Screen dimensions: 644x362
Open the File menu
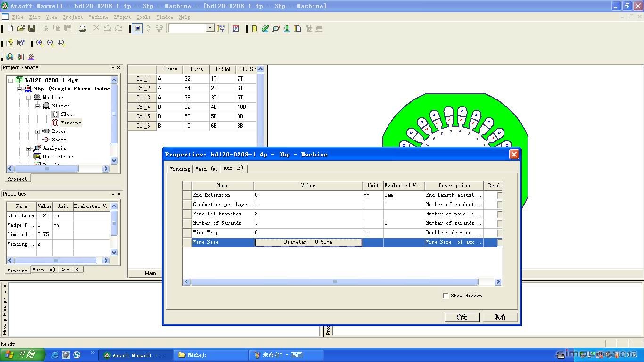(x=17, y=17)
